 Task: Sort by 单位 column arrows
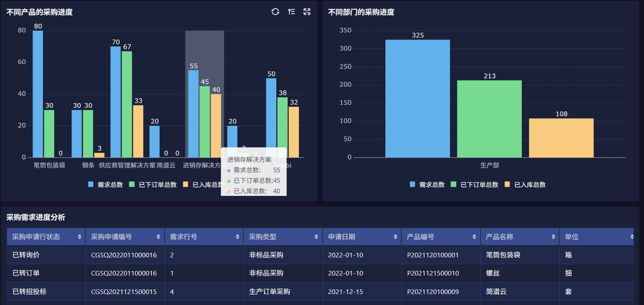(x=632, y=237)
